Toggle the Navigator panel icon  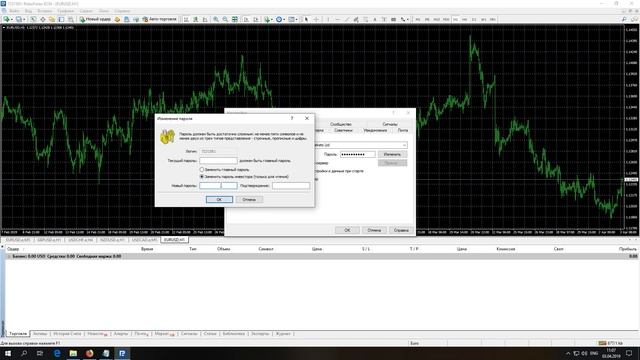coord(52,19)
